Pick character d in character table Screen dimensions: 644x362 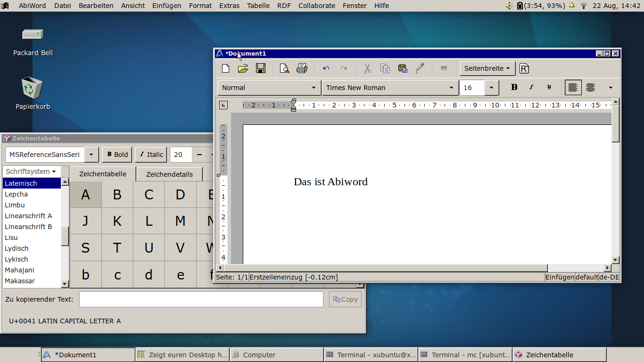pyautogui.click(x=149, y=274)
